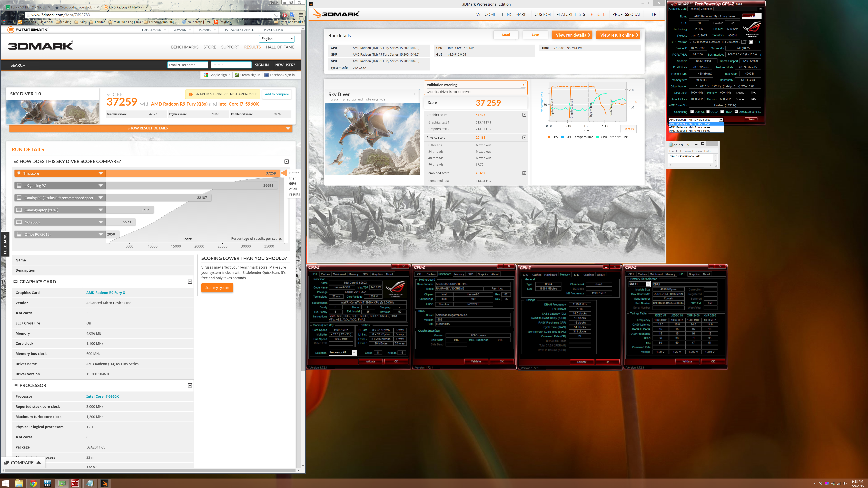Toggle the OpenCL checkbox in GPU-Z
Image resolution: width=868 pixels, height=488 pixels.
click(692, 112)
